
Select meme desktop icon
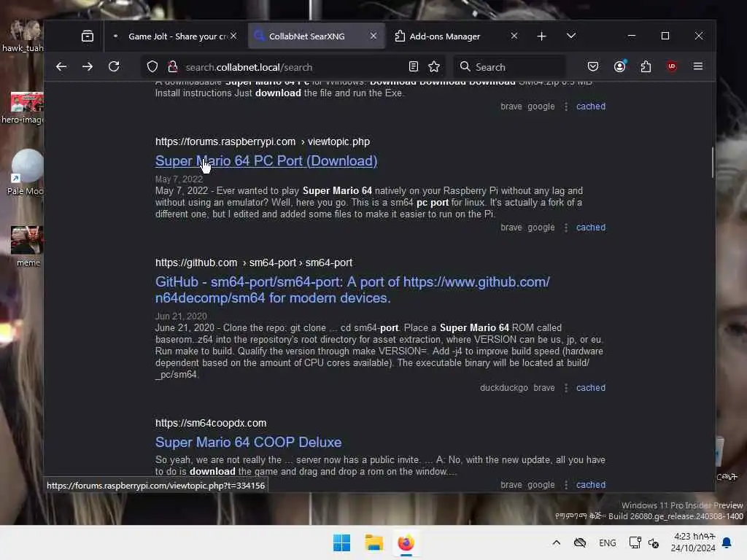pyautogui.click(x=27, y=246)
